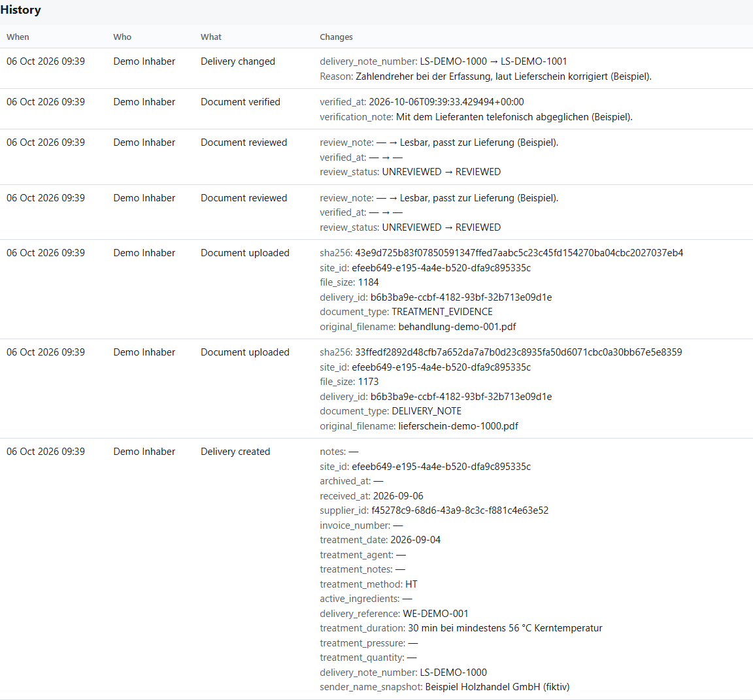Click the sha256 hash starting 43e9d725
Screen dimensions: 753x700
(x=519, y=253)
